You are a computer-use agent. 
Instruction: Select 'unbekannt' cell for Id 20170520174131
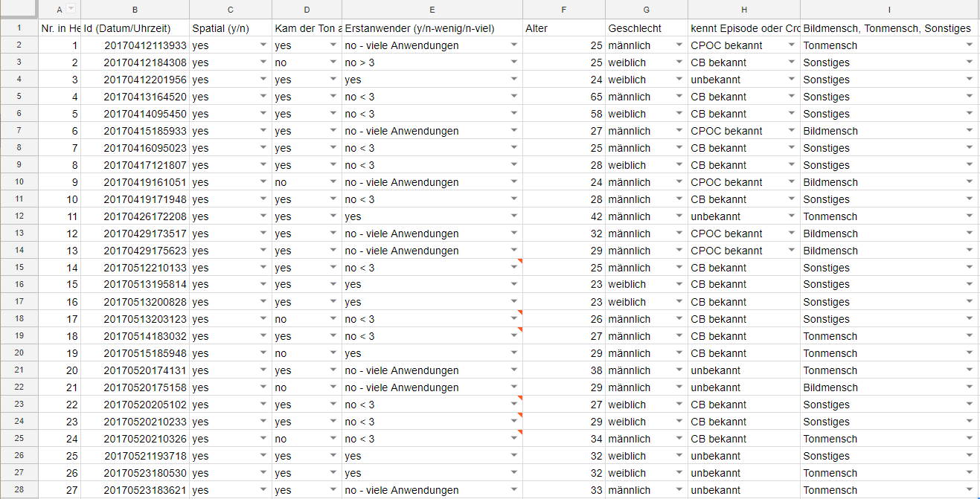744,370
